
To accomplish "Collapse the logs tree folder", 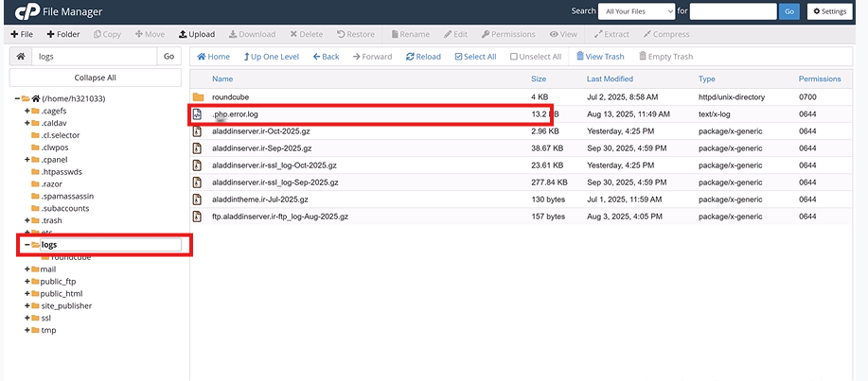I will [27, 245].
